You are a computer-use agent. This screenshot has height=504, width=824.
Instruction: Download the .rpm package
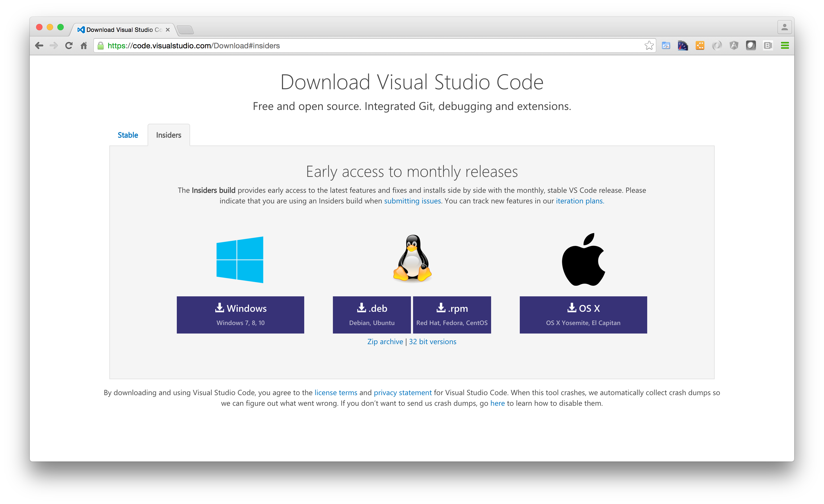point(452,315)
